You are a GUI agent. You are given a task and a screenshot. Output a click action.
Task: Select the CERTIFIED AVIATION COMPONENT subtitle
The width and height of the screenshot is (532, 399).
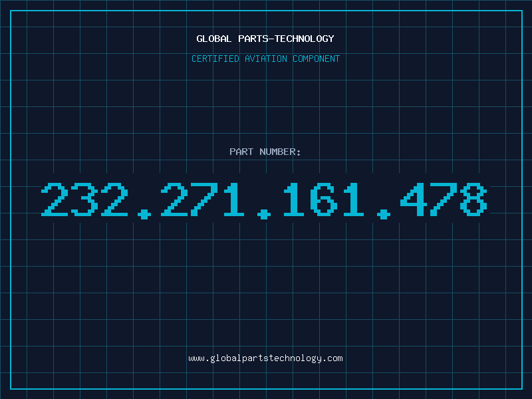(265, 59)
